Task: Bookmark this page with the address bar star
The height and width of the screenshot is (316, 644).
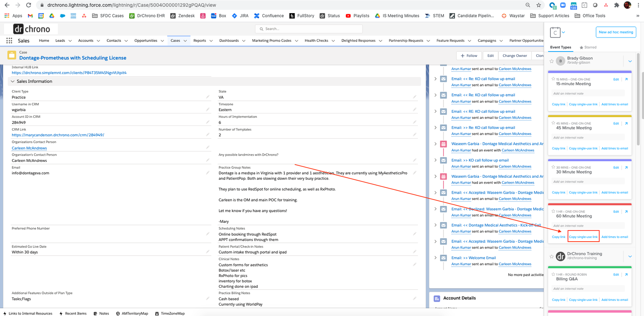Action: pyautogui.click(x=539, y=5)
